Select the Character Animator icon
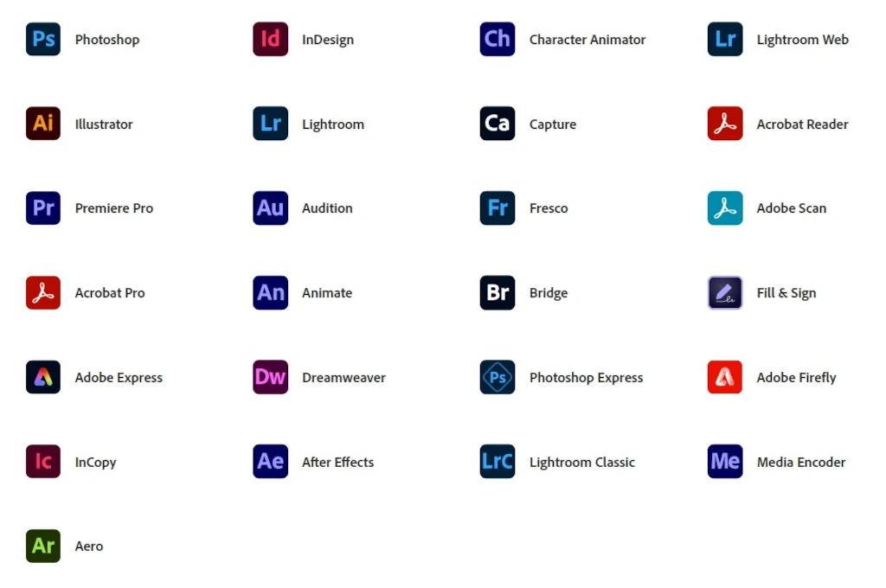 496,39
